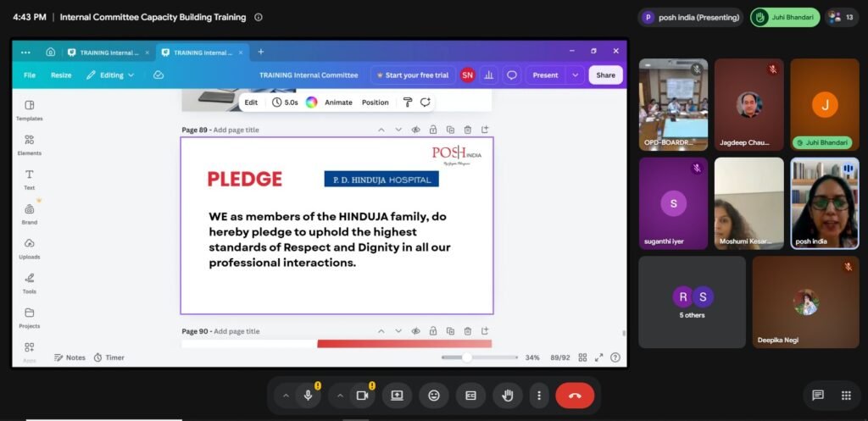The image size is (868, 421).
Task: Open the Tools panel
Action: [30, 283]
